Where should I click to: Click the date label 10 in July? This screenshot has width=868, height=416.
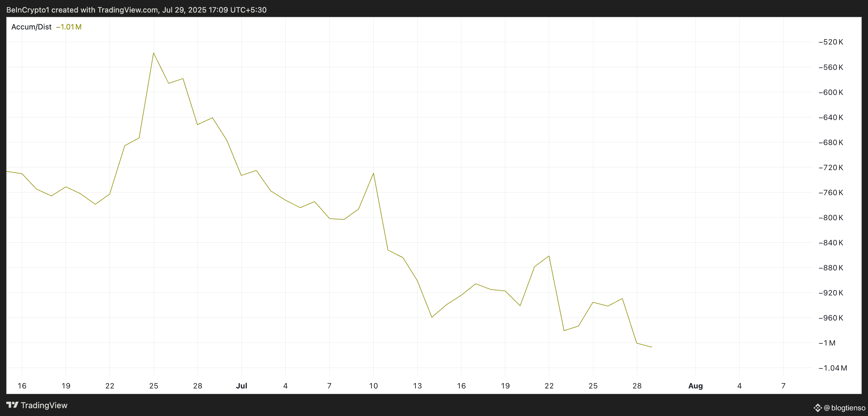point(373,386)
